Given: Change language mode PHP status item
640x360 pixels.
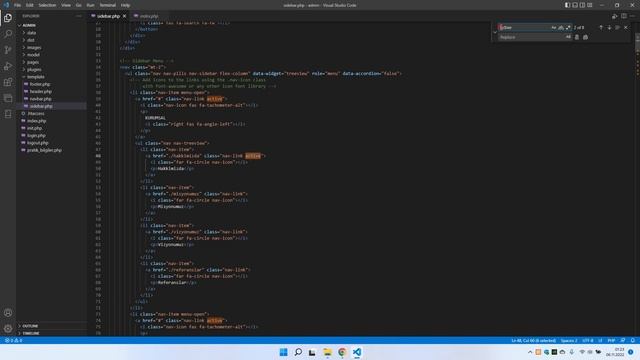Looking at the screenshot, I should [611, 340].
